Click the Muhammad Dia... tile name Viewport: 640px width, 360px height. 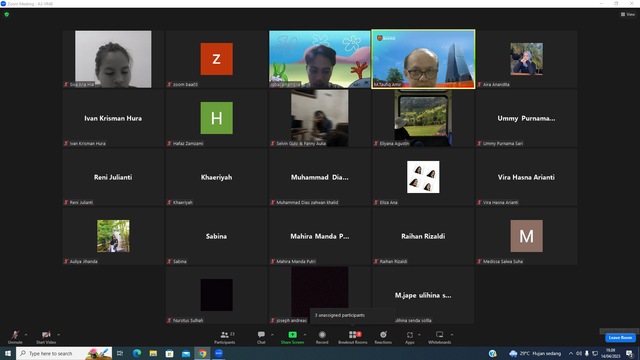click(320, 177)
